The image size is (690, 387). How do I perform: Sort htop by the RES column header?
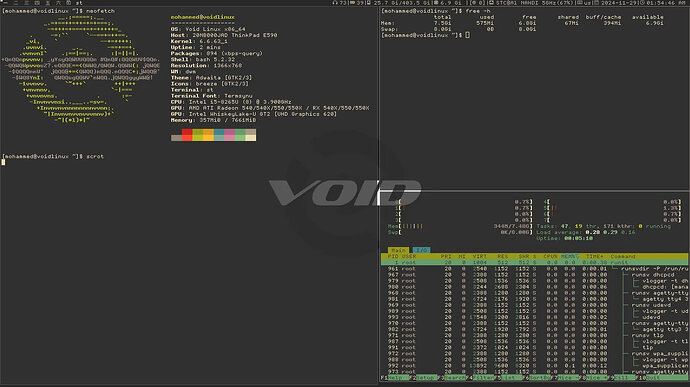click(x=503, y=256)
